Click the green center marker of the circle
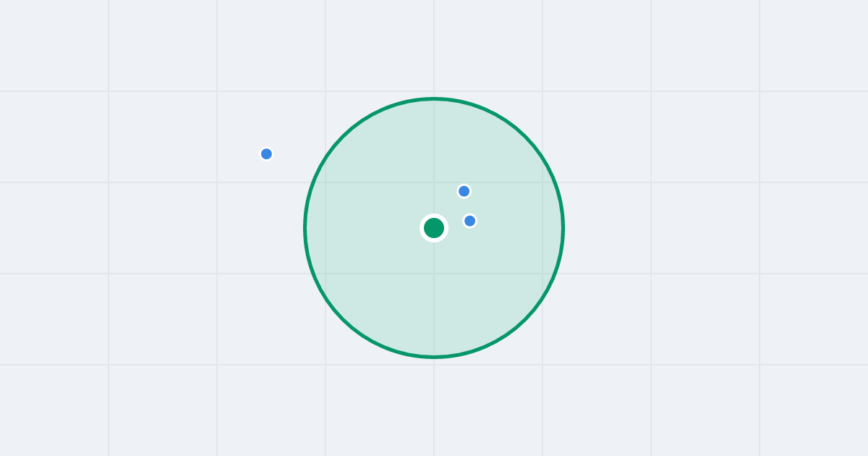Screen dimensions: 868x456 [x=434, y=228]
